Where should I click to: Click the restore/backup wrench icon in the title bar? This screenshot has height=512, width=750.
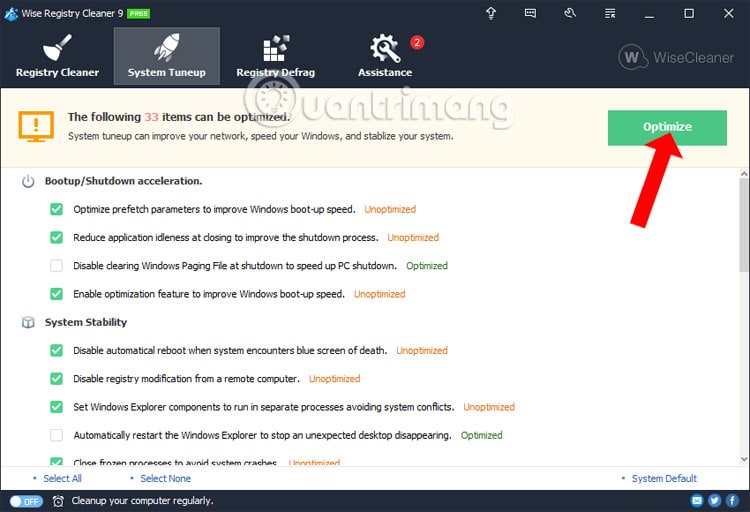pyautogui.click(x=570, y=13)
